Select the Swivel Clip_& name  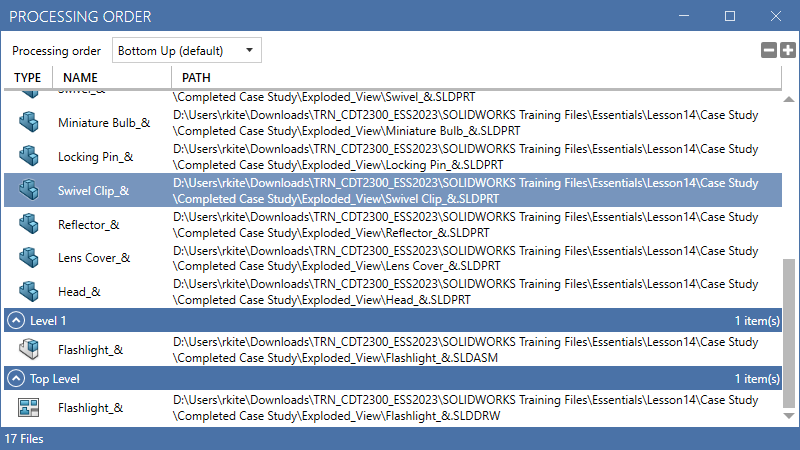[93, 190]
